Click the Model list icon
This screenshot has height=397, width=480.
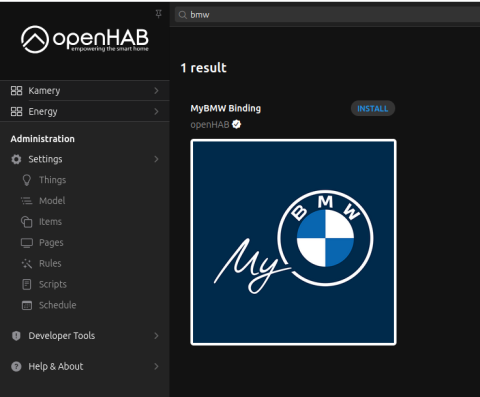tap(27, 201)
